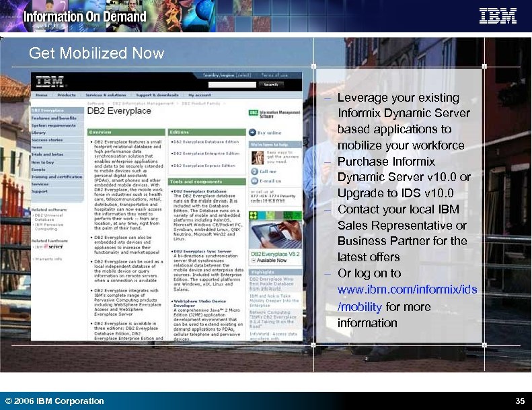This screenshot has width=532, height=410.
Task: Click the IBM logo on the slide banner
Action: 498,16
